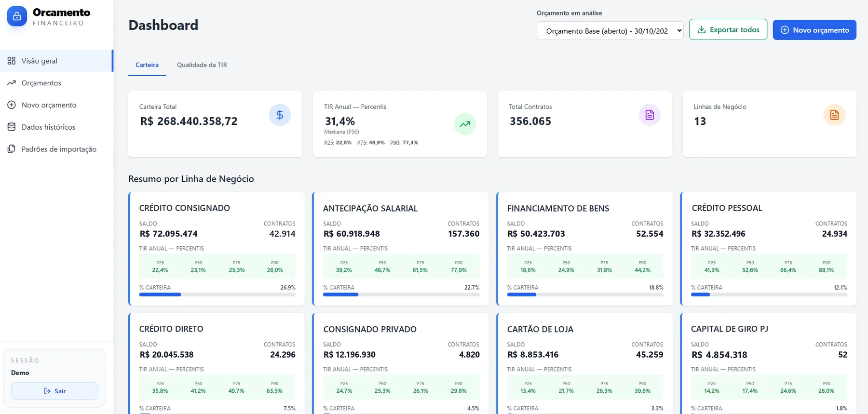
Task: Click the Financiamento de Bens % carteira progress bar
Action: coord(585,294)
